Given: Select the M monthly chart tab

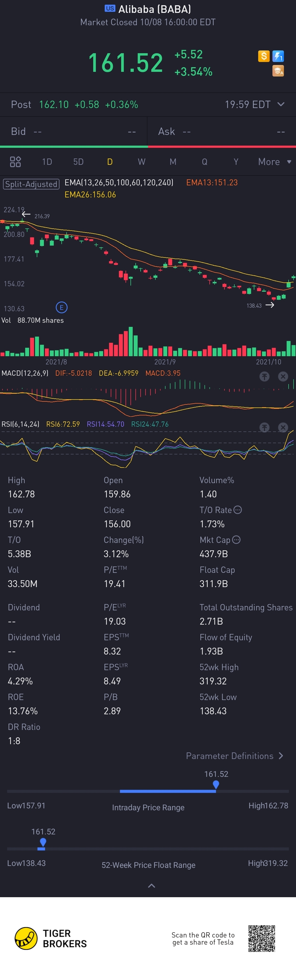Looking at the screenshot, I should (173, 162).
